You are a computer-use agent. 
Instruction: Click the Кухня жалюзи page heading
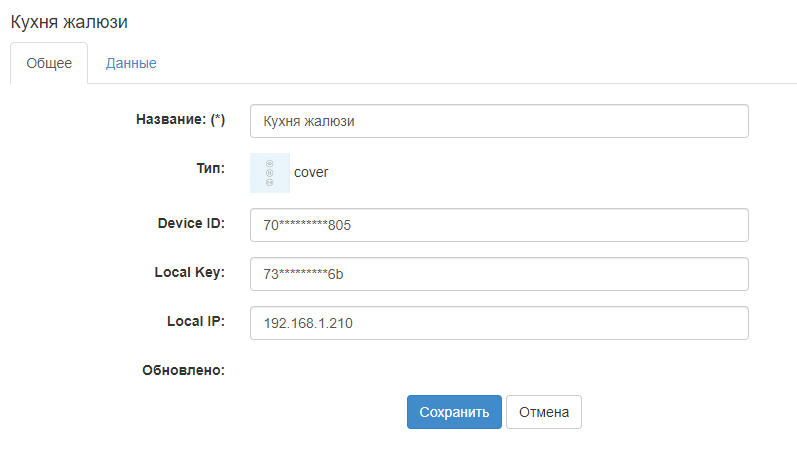(69, 20)
